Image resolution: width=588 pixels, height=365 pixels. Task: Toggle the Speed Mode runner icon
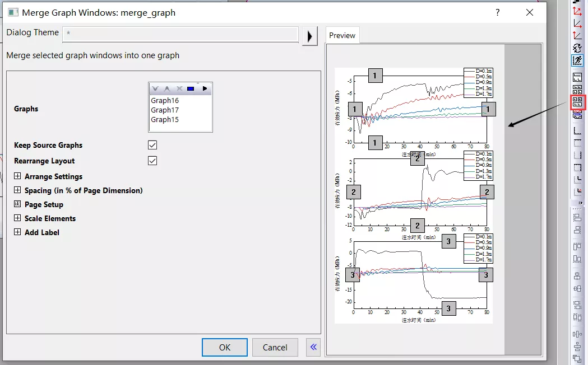tap(577, 60)
